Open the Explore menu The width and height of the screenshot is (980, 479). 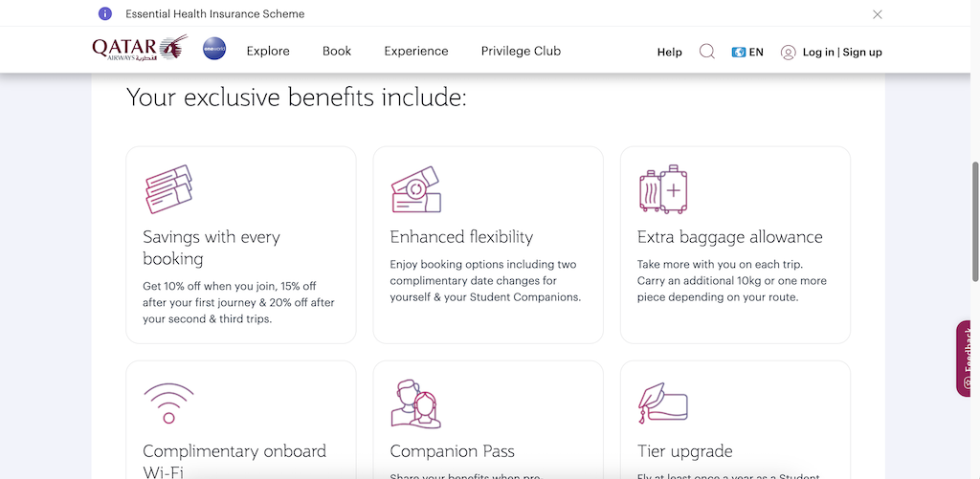click(268, 52)
